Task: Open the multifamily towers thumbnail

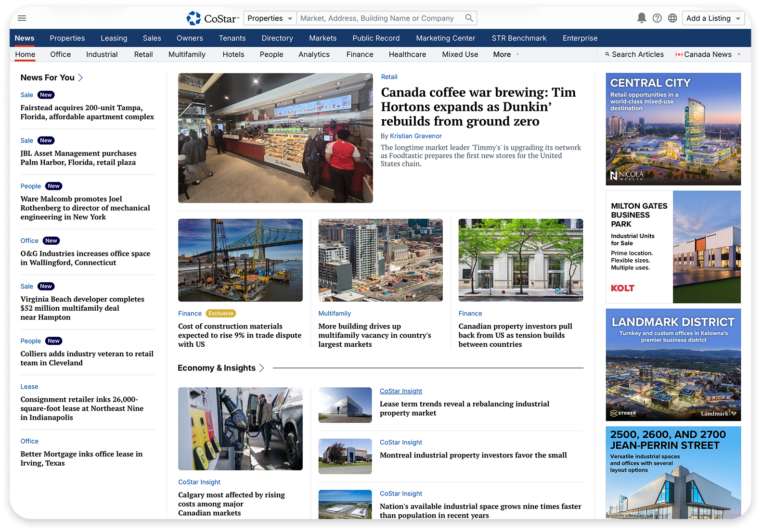Action: coord(380,260)
